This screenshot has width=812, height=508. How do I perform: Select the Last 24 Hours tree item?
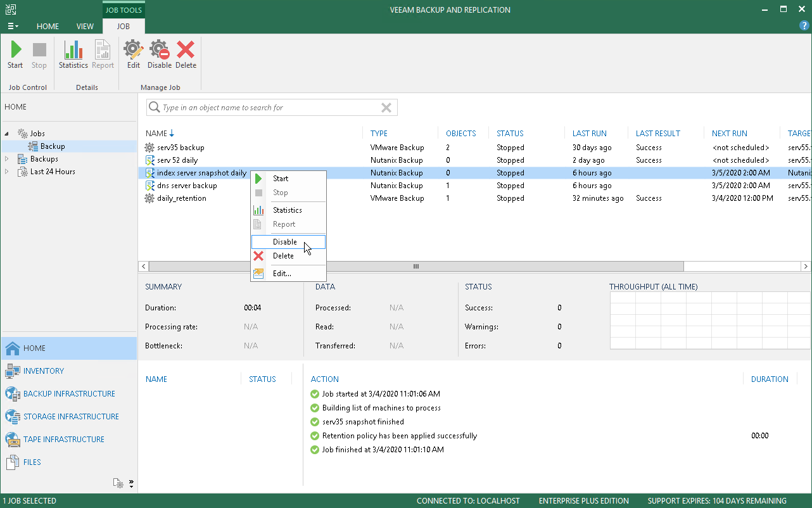tap(53, 172)
